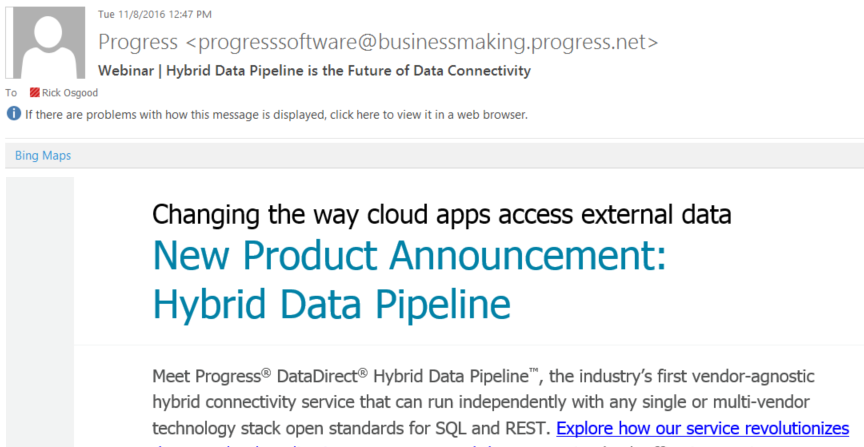Click the Bing Maps add-in link
Viewport: 864px width, 447px height.
(43, 155)
